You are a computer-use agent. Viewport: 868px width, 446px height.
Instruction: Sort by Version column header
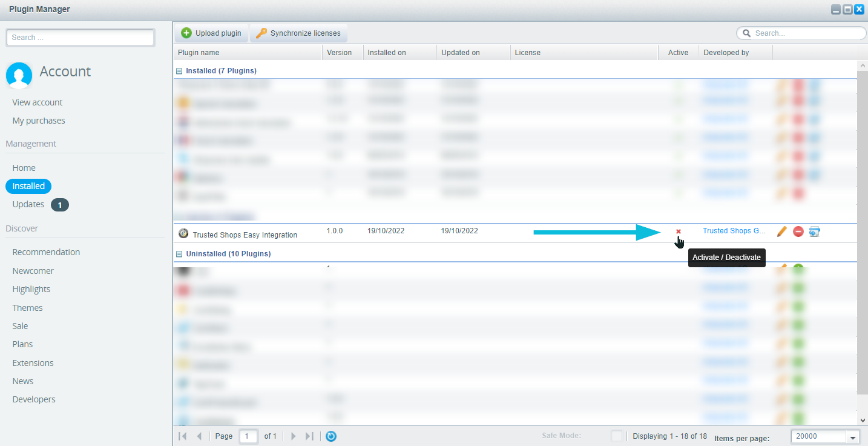coord(343,53)
